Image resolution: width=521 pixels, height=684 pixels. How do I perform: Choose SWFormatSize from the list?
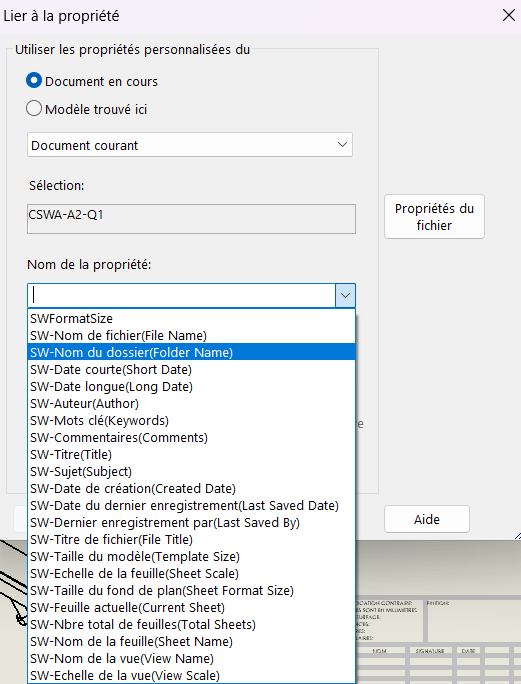192,318
